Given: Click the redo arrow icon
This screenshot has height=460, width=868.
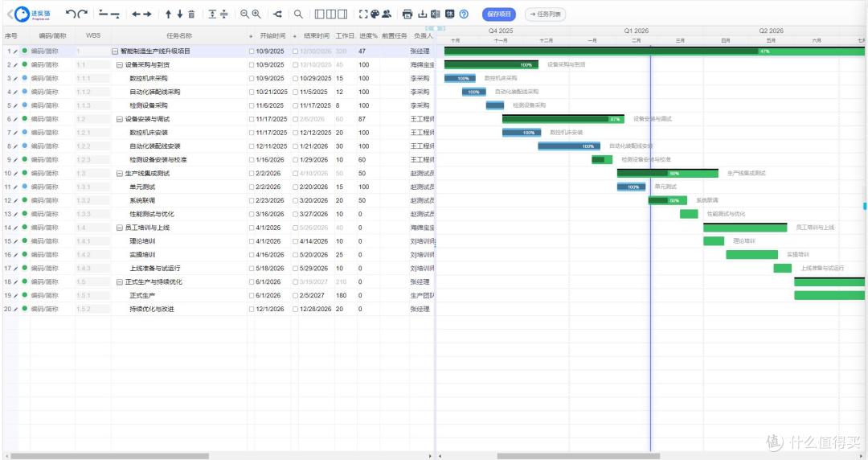Looking at the screenshot, I should tap(83, 14).
